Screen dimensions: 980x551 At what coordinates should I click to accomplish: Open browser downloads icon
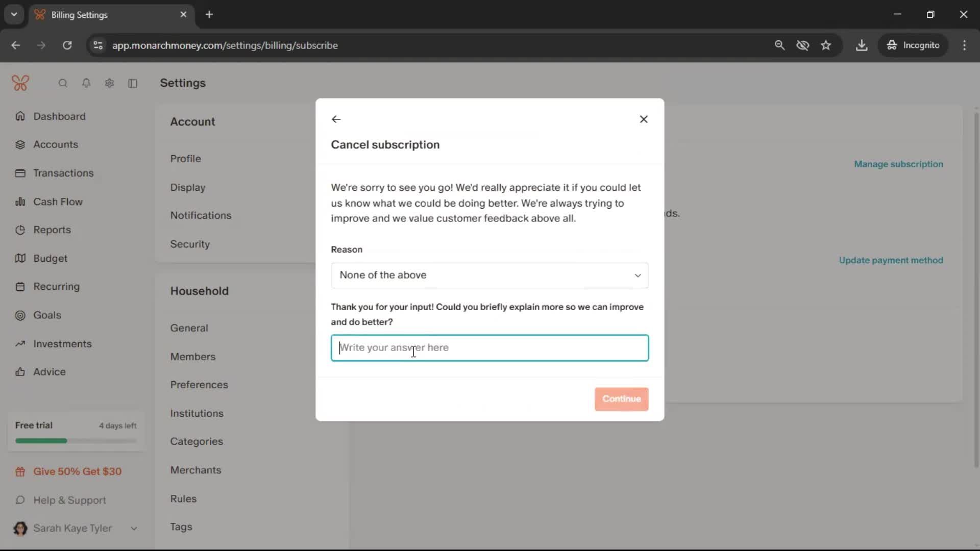[x=862, y=45]
